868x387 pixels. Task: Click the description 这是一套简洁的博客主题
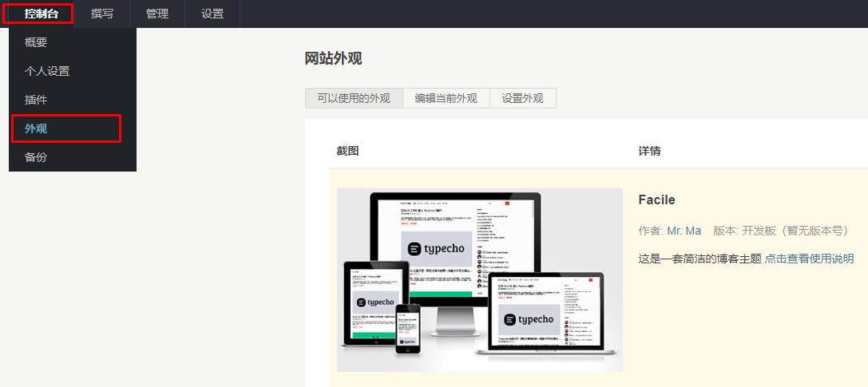pyautogui.click(x=700, y=259)
